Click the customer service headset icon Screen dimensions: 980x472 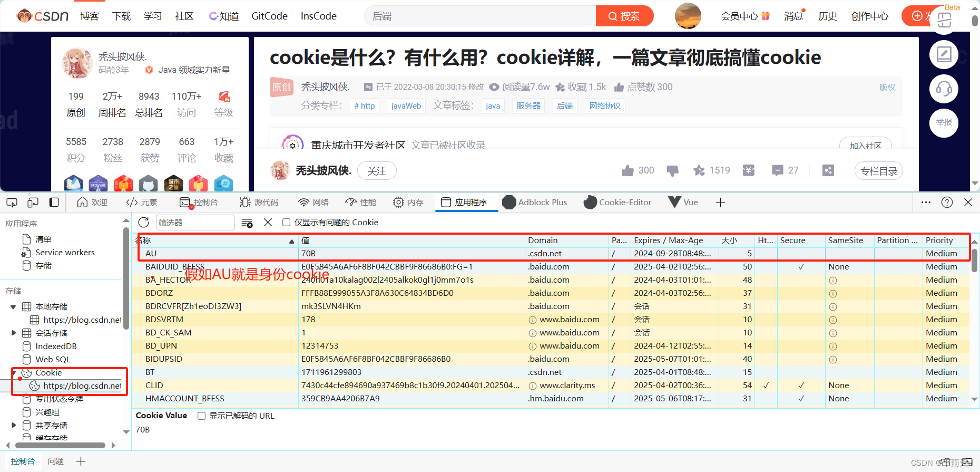coord(944,89)
